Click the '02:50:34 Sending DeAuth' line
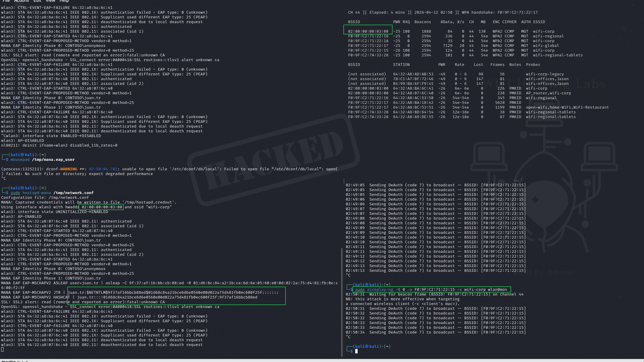644x362 pixels. (436, 332)
